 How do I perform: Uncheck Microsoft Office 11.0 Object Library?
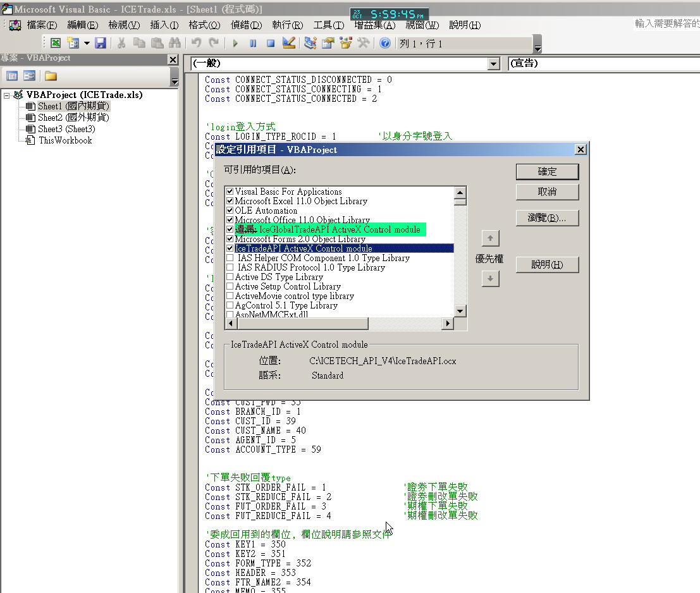(x=230, y=219)
